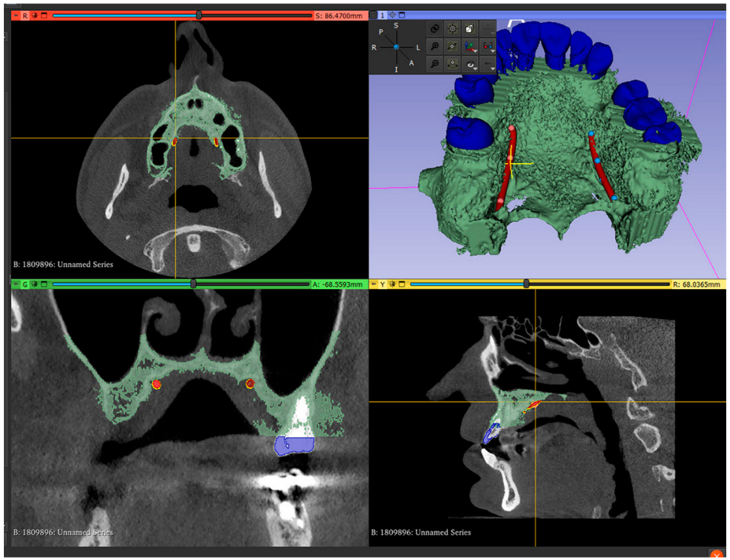This screenshot has width=730, height=560.
Task: Open the more options ellipsis dropdown
Action: 488,64
